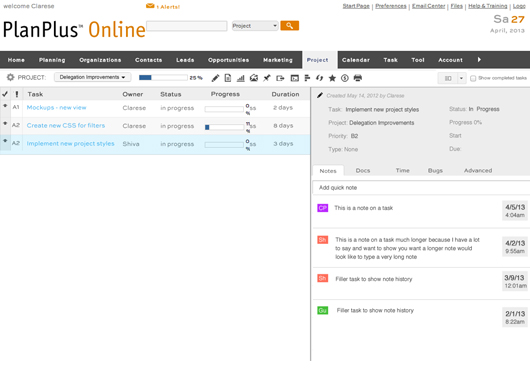Image resolution: width=530 pixels, height=370 pixels.
Task: Open the Project search scope dropdown
Action: 255,26
